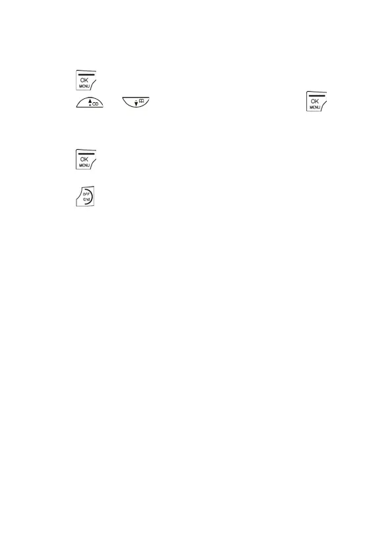The width and height of the screenshot is (392, 554).
Task: Click the book symbol on the down key
Action: [x=142, y=101]
